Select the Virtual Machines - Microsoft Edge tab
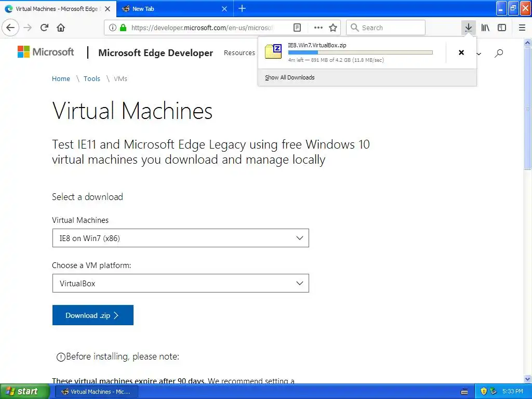This screenshot has width=532, height=399. tap(58, 8)
